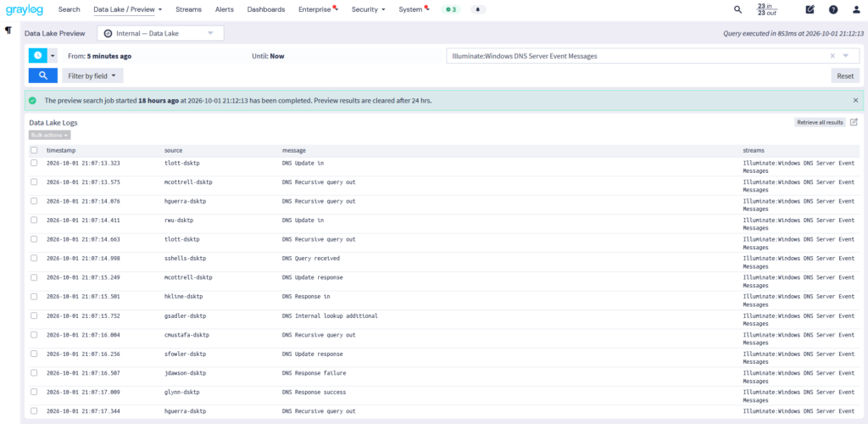Select checkbox for sshells-dsktp row
Image resolution: width=868 pixels, height=424 pixels.
34,258
